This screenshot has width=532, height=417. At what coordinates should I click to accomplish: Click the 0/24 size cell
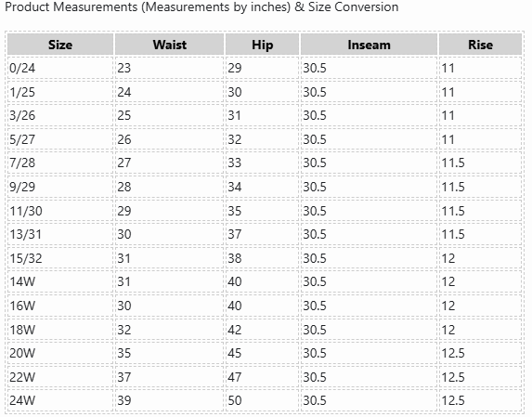click(x=60, y=68)
